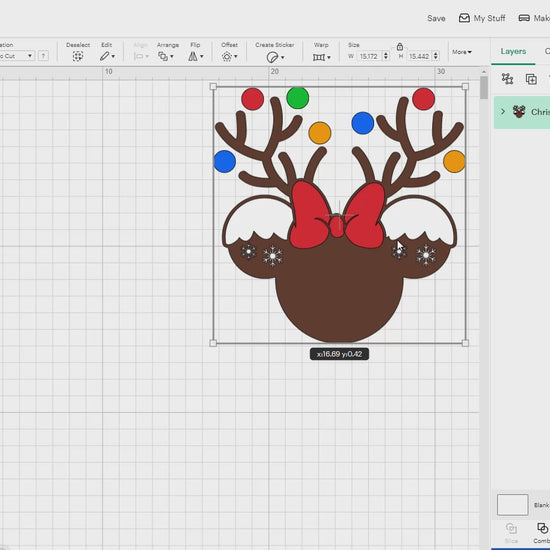
Task: Switch to the Layers tab
Action: coord(513,51)
